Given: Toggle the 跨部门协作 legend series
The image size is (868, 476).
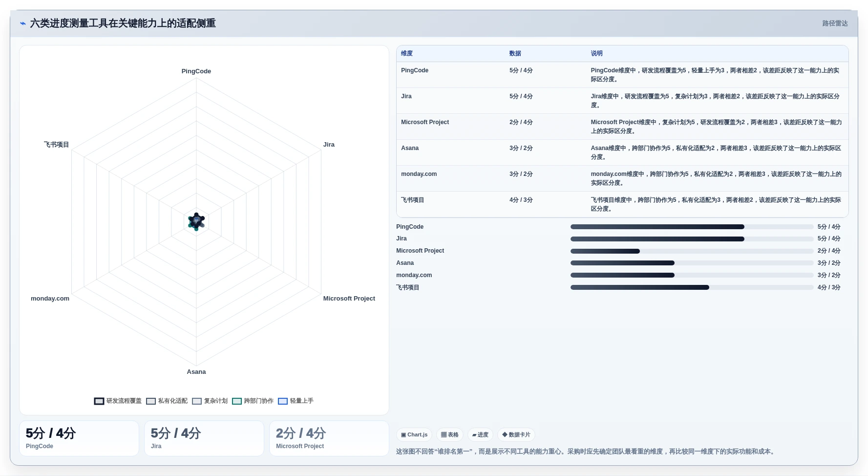Looking at the screenshot, I should coord(253,401).
